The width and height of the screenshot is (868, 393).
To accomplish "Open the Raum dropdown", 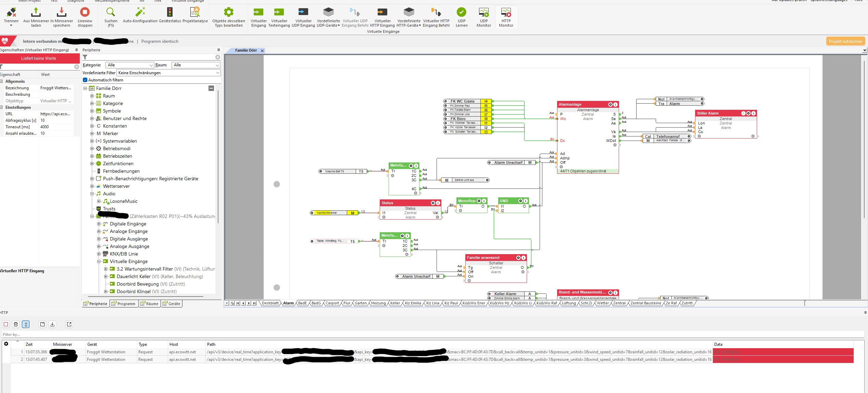I will click(196, 65).
